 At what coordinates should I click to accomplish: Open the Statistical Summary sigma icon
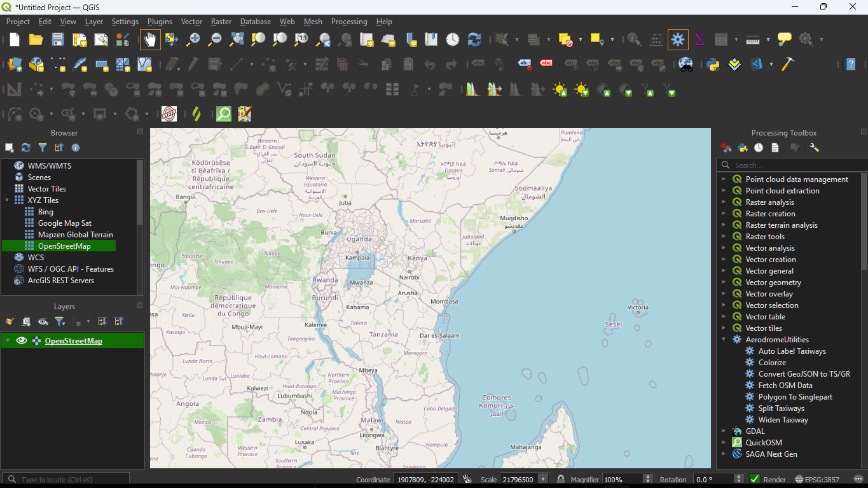point(699,40)
